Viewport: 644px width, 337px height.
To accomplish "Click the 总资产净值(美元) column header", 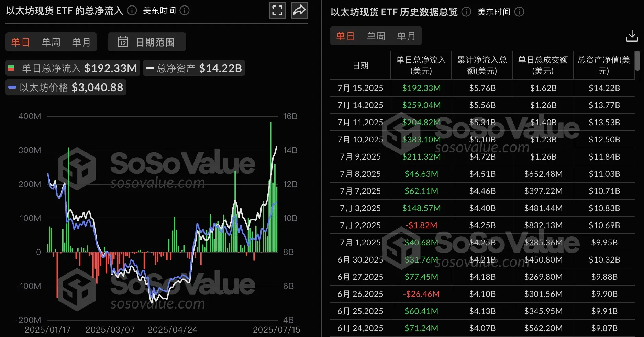I will click(x=604, y=65).
